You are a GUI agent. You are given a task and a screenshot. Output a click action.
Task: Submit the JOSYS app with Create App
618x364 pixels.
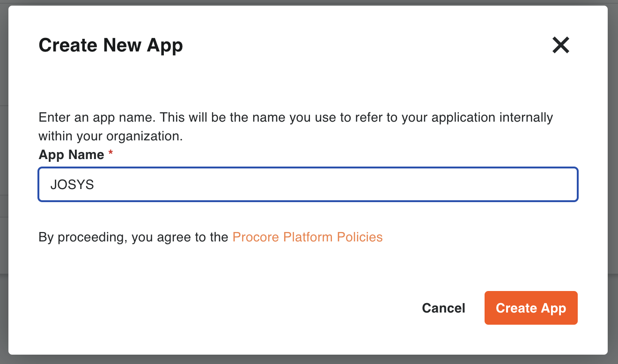pos(530,308)
